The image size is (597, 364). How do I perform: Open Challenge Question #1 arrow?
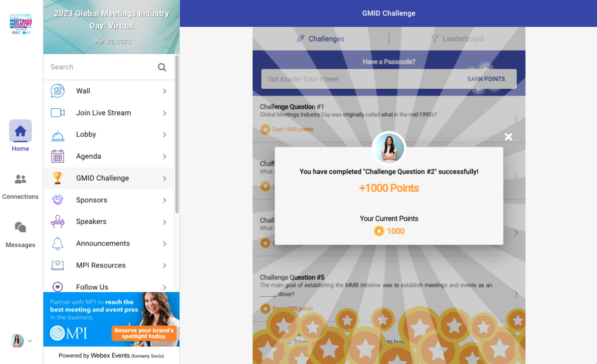tap(516, 119)
